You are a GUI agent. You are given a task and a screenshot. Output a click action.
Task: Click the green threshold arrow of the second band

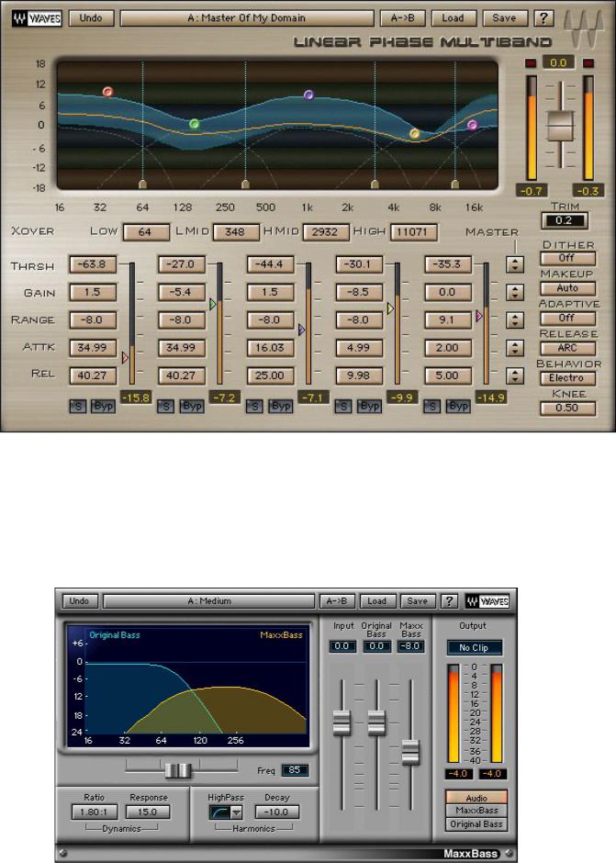click(213, 304)
